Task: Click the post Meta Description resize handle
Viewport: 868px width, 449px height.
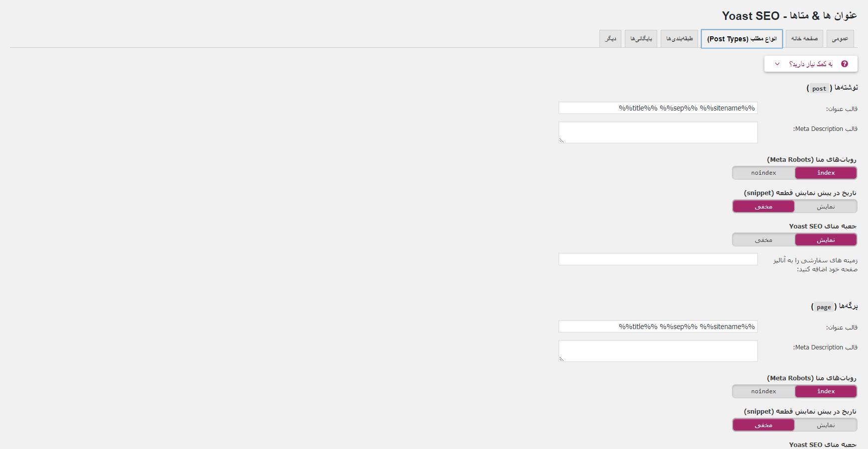Action: point(562,140)
